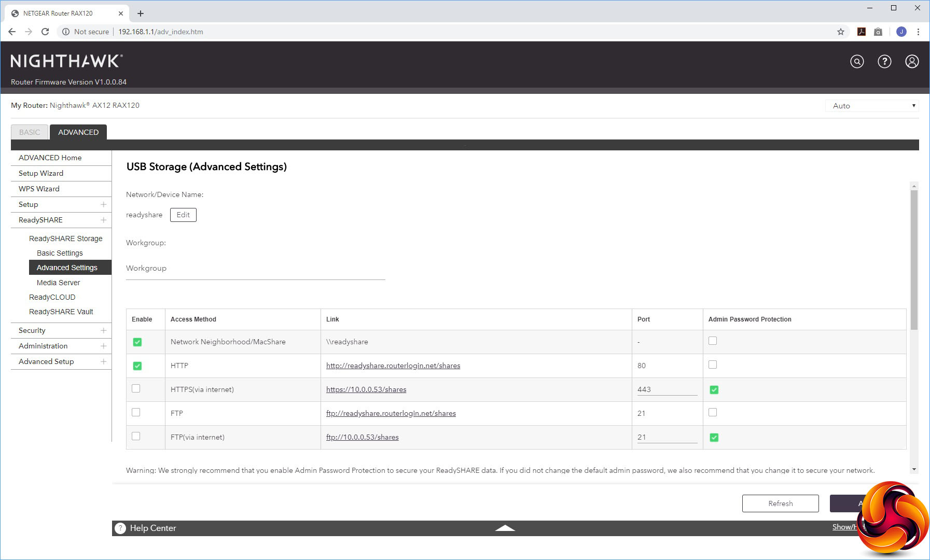The image size is (930, 560).
Task: Toggle Admin Password Protection for HTTP
Action: (713, 365)
